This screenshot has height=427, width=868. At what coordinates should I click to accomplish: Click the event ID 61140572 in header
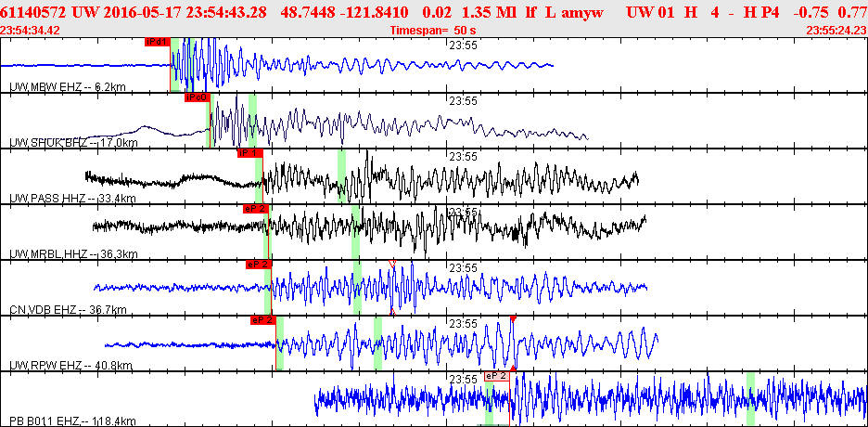click(34, 12)
